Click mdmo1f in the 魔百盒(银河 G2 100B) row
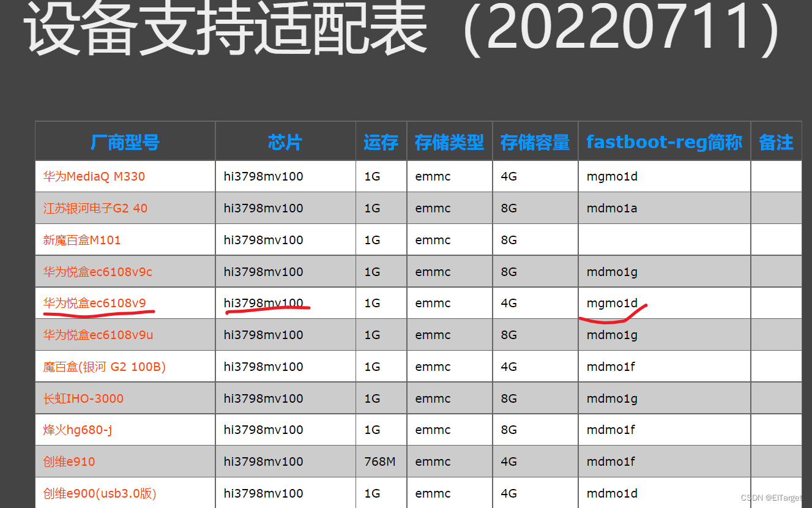The width and height of the screenshot is (812, 508). coord(611,367)
